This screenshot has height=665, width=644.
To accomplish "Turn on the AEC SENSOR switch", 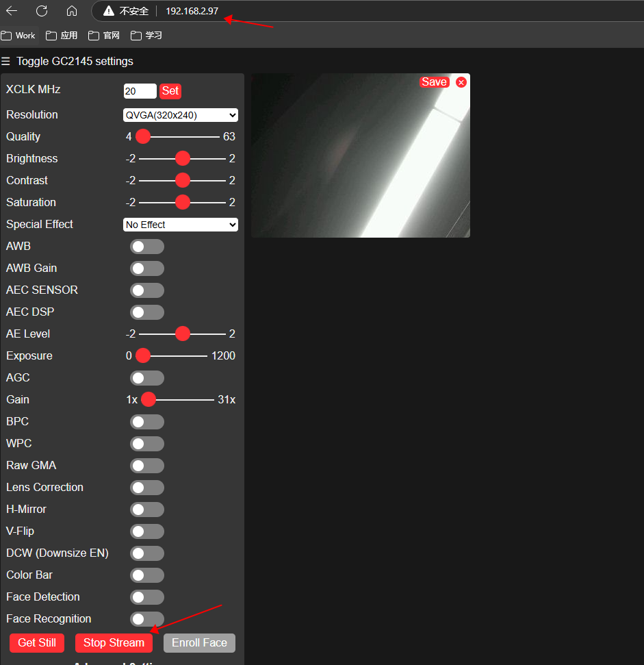I will coord(147,290).
